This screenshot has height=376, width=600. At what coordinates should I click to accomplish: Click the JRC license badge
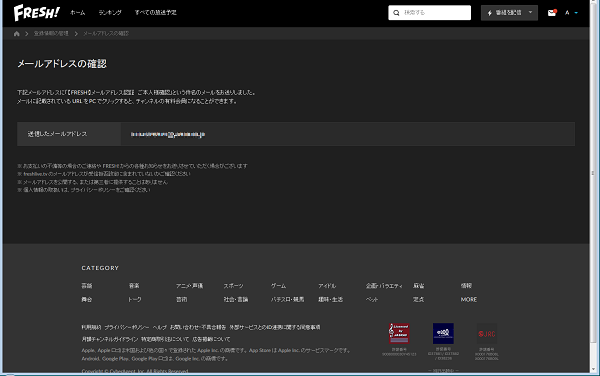point(487,334)
